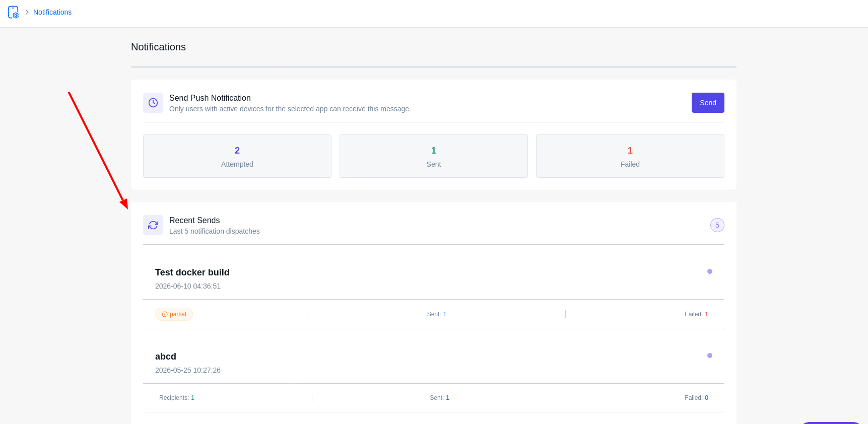868x424 pixels.
Task: Select the Attempted stat card
Action: tap(237, 156)
